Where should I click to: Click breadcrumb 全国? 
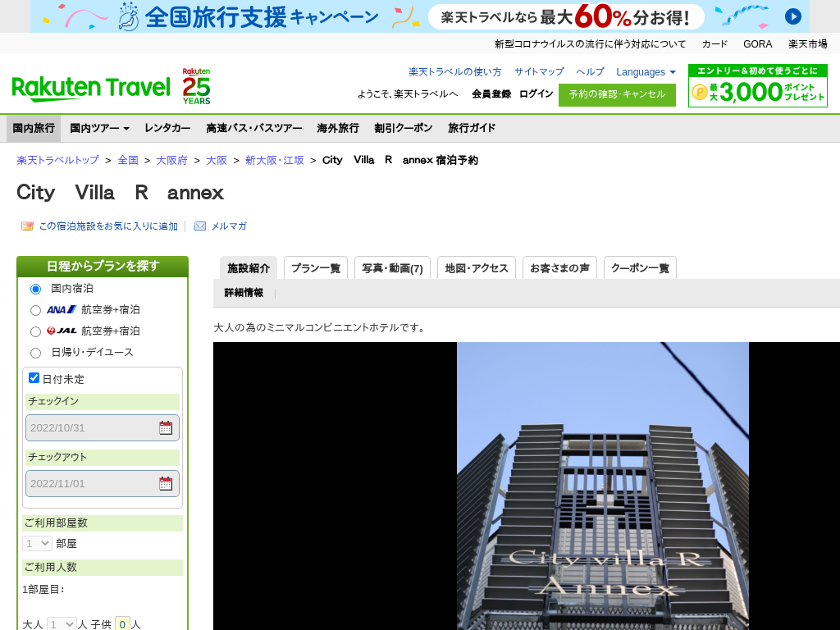click(x=128, y=160)
